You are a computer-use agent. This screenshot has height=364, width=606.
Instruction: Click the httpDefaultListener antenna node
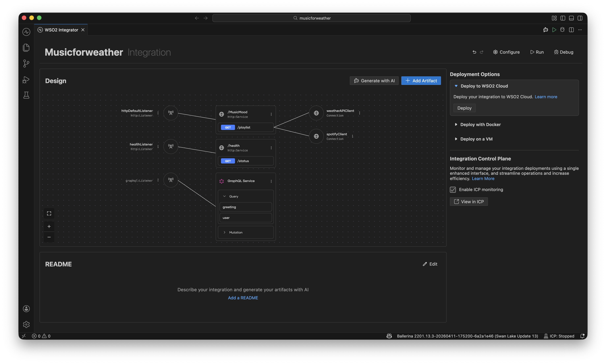[171, 113]
